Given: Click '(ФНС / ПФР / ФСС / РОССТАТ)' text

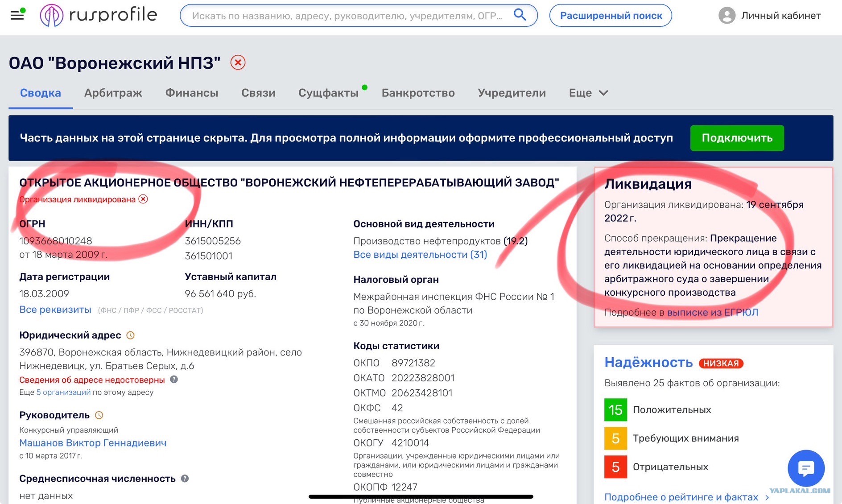Looking at the screenshot, I should pyautogui.click(x=150, y=310).
